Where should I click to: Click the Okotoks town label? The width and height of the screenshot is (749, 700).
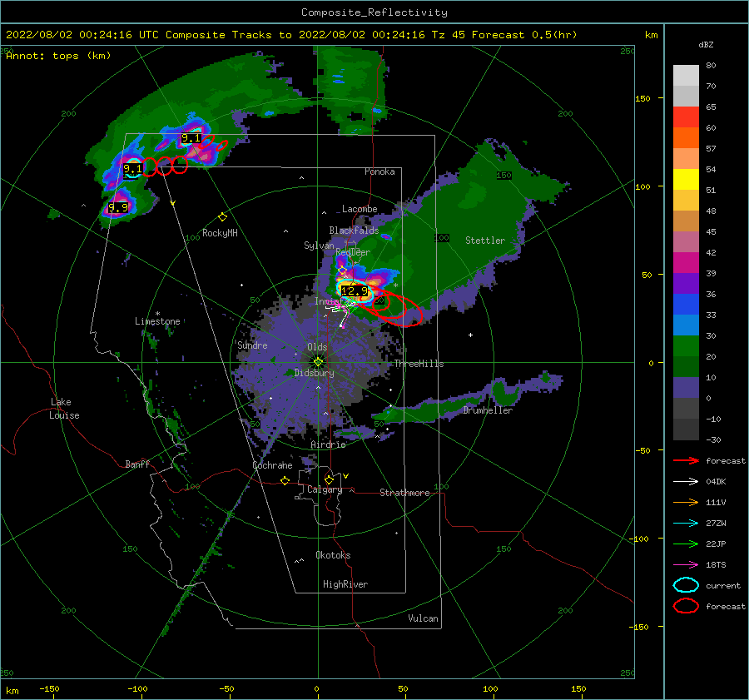333,555
